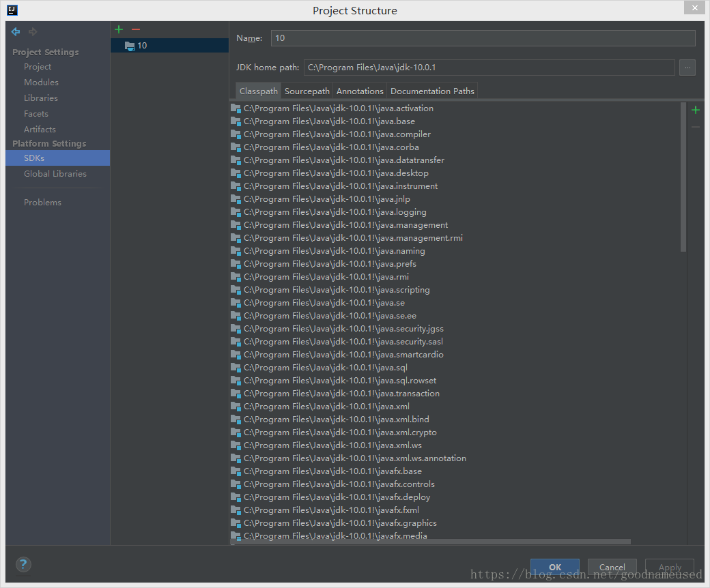The image size is (710, 588).
Task: Switch to the Sourcepath tab
Action: click(x=307, y=91)
